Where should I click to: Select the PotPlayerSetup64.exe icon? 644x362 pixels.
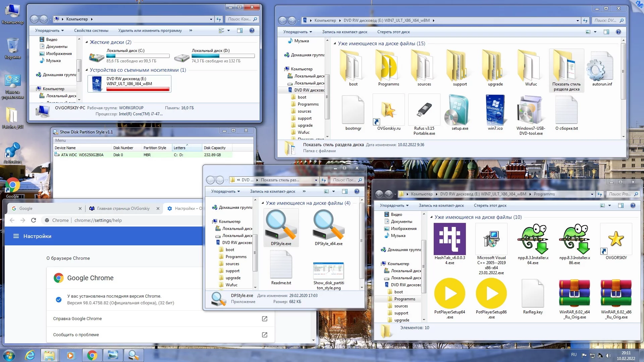(449, 294)
